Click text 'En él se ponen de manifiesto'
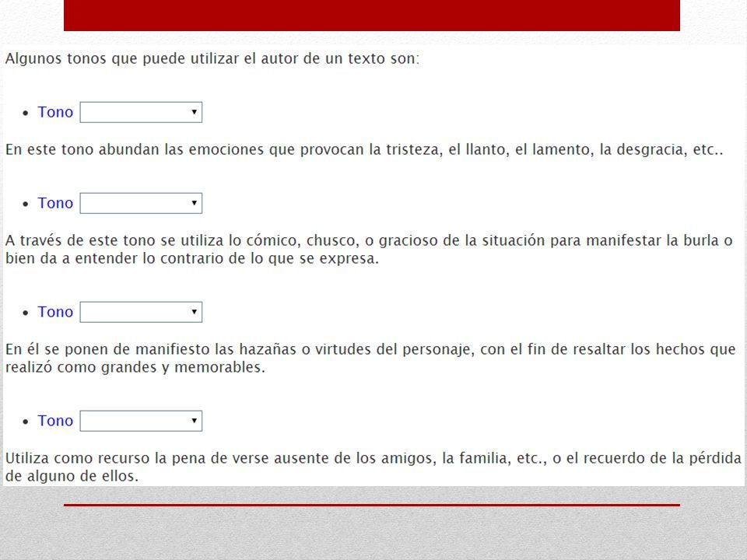Viewport: 747px width, 560px height. 107,349
